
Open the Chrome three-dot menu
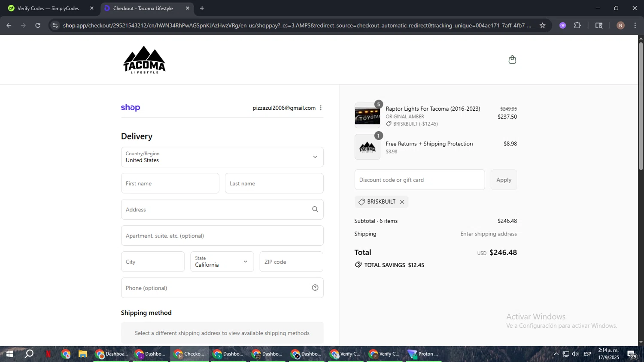(x=635, y=25)
